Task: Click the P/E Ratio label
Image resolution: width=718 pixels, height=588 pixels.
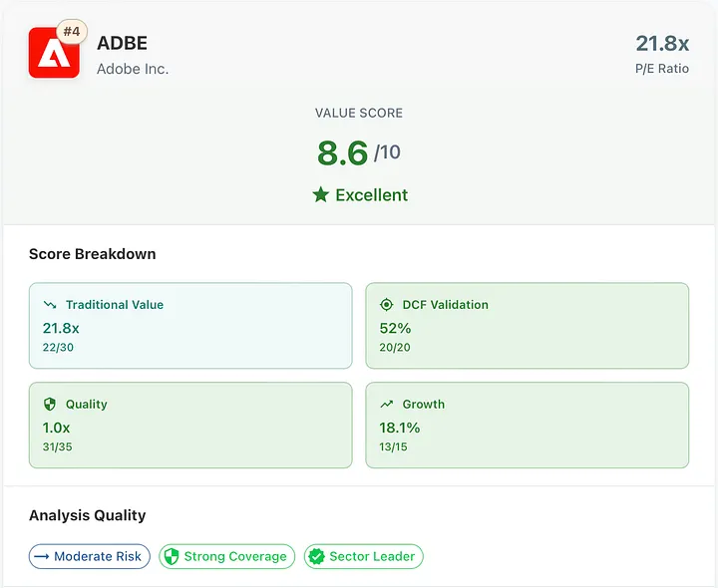Action: tap(662, 69)
